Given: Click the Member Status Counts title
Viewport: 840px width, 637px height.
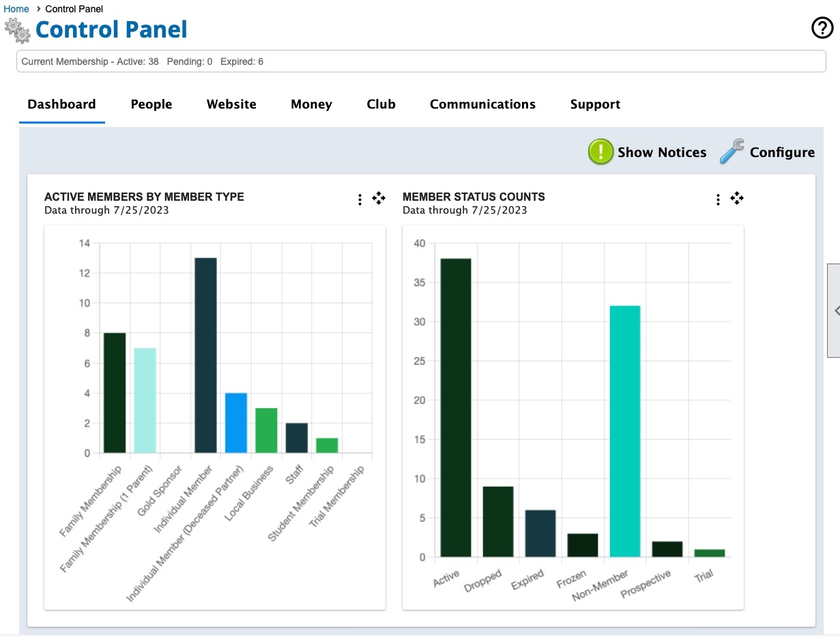Looking at the screenshot, I should coord(474,197).
